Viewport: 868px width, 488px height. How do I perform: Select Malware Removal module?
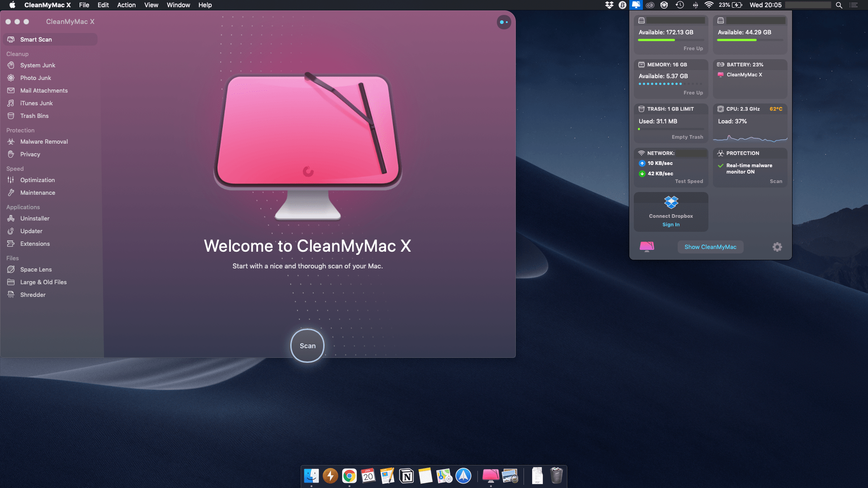click(x=44, y=141)
